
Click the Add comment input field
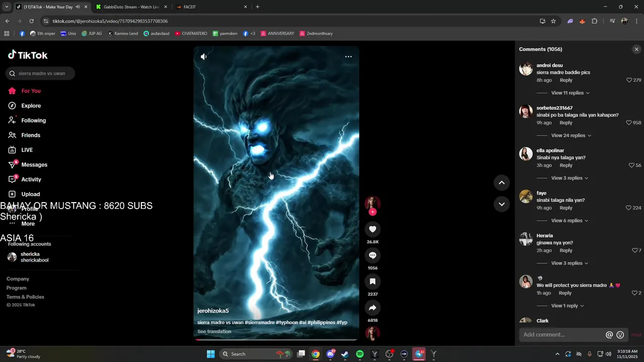pos(562,335)
